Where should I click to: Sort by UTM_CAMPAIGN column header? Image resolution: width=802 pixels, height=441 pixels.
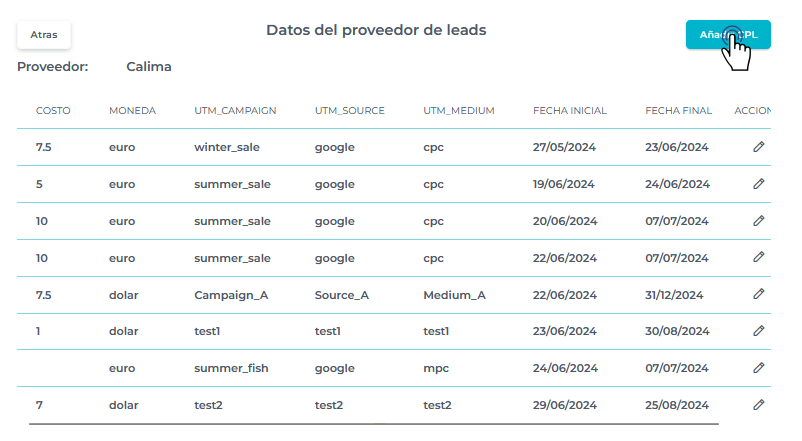(235, 110)
